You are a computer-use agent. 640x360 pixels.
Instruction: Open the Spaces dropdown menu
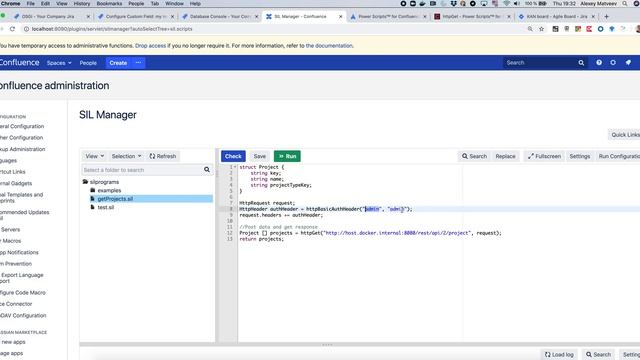tap(59, 63)
